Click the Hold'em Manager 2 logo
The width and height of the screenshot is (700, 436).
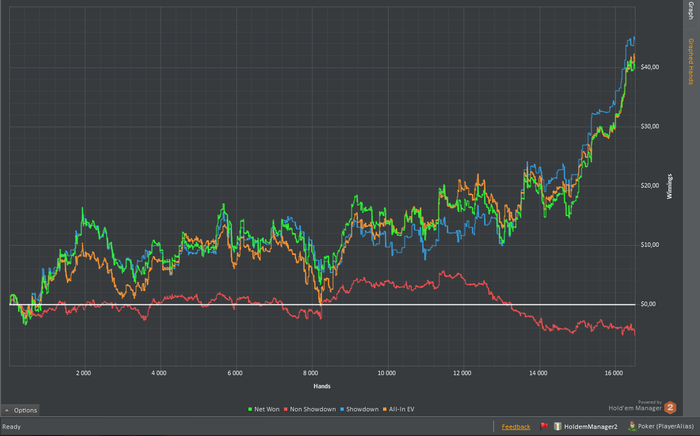tap(670, 407)
